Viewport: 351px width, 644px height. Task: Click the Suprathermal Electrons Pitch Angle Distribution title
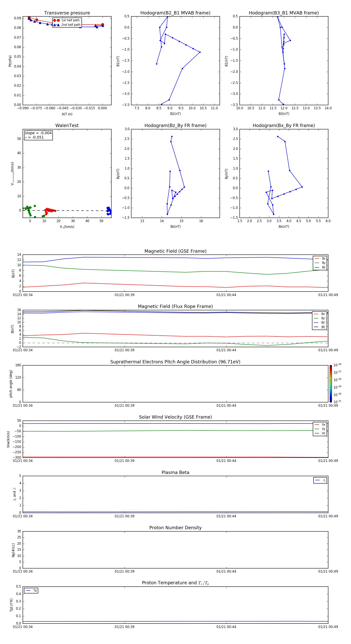point(175,362)
